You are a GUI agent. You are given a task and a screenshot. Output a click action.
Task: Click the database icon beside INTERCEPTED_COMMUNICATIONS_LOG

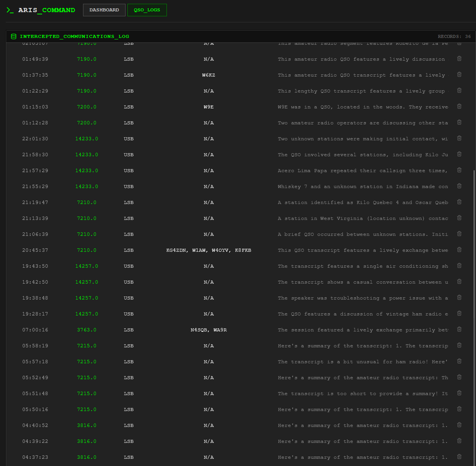[x=14, y=36]
